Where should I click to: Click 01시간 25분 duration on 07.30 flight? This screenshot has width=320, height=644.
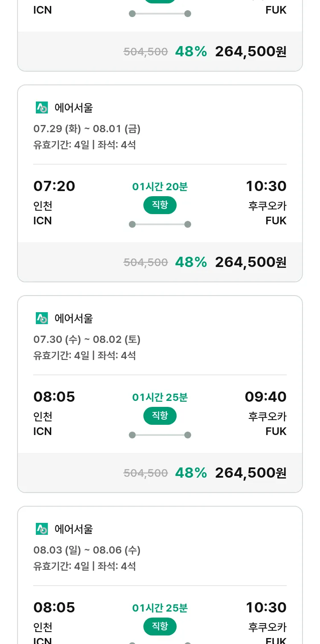coord(160,397)
